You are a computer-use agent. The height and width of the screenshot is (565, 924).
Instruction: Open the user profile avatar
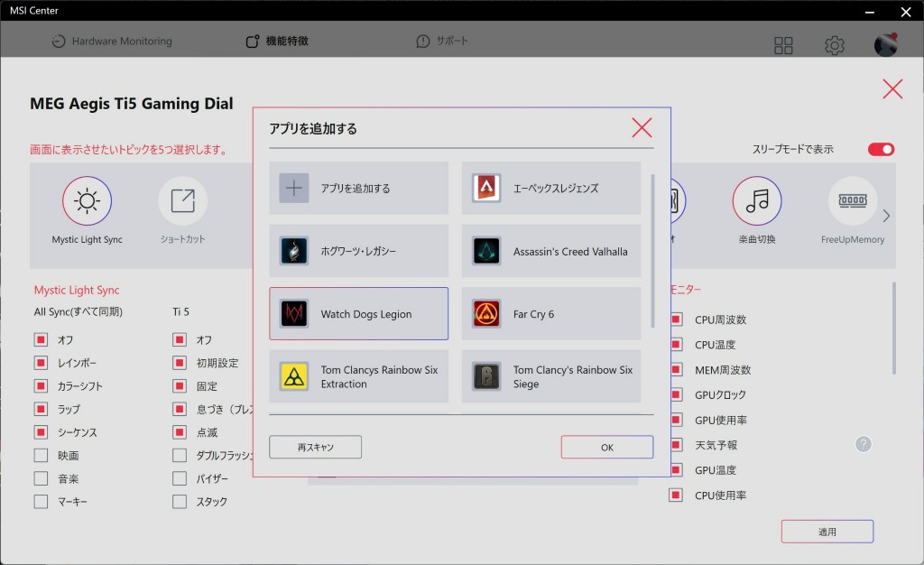(885, 45)
